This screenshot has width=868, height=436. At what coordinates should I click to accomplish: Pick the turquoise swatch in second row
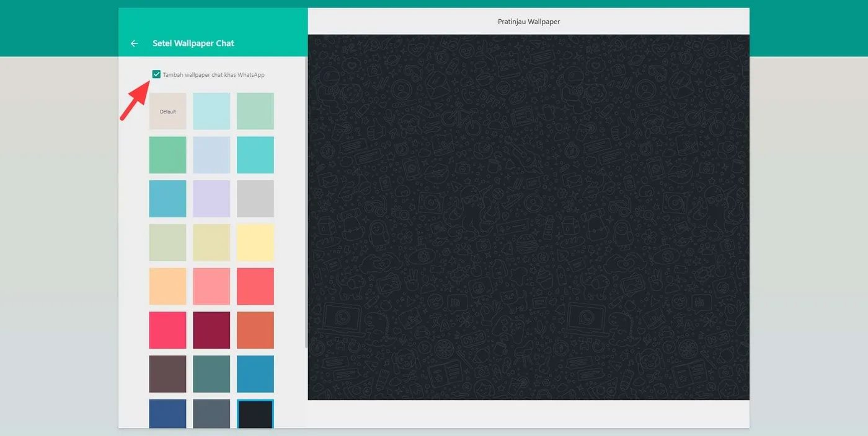coord(255,155)
